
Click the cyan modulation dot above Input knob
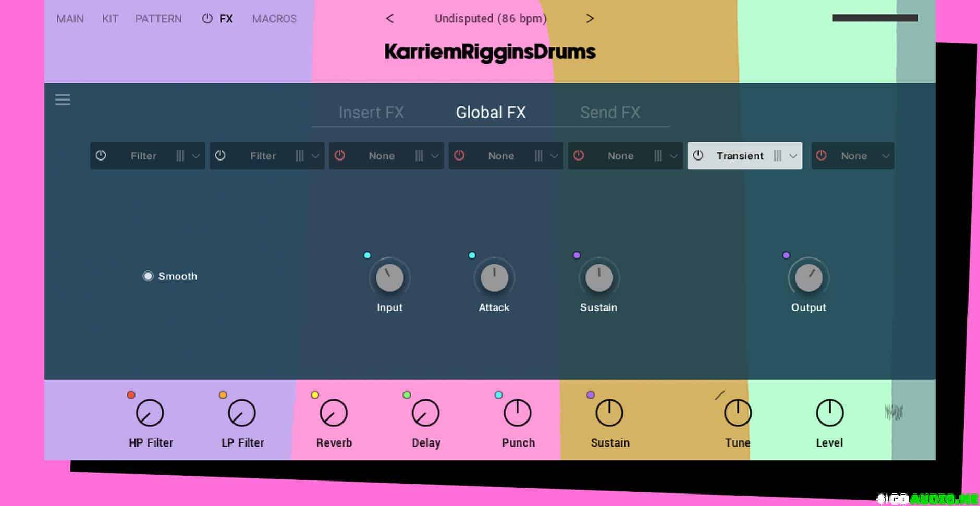(x=367, y=255)
